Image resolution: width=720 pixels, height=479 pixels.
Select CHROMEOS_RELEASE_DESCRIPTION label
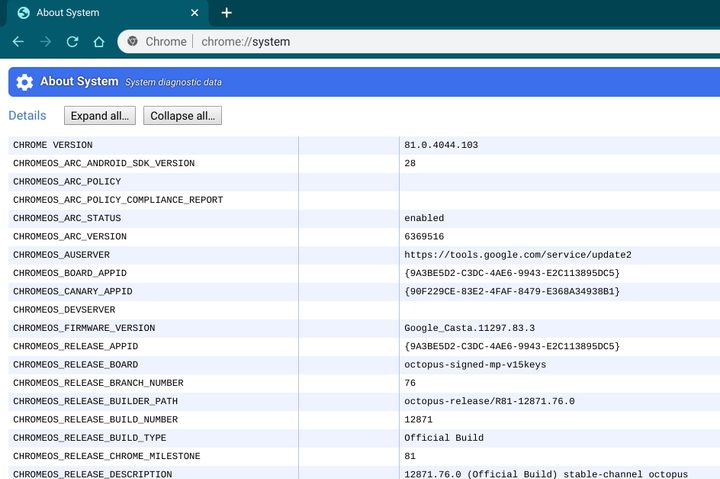point(92,474)
